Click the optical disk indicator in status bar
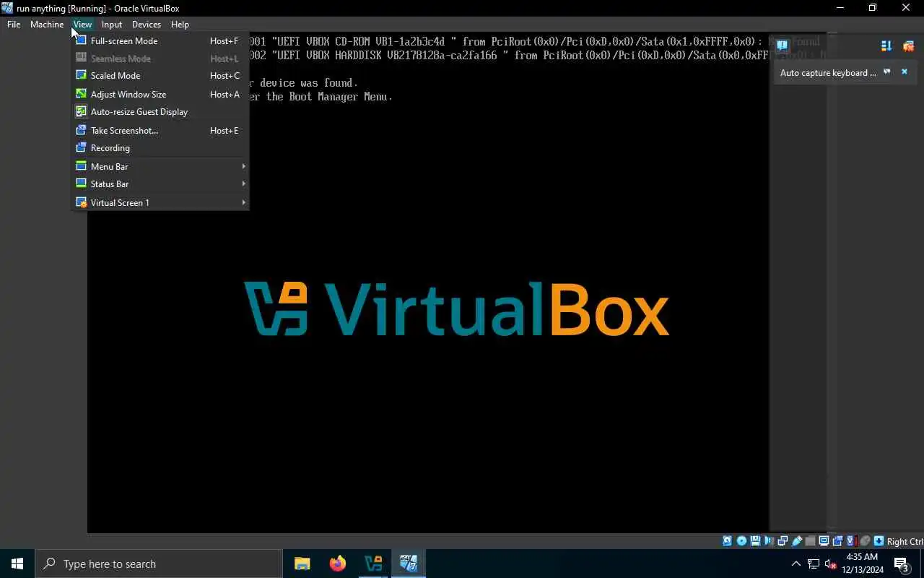 (741, 541)
